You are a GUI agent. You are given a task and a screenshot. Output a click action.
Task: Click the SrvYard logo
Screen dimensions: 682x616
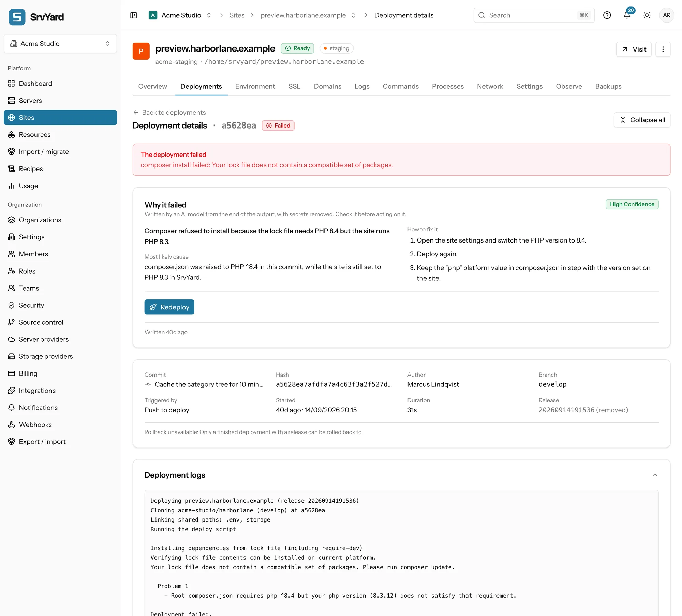click(36, 17)
